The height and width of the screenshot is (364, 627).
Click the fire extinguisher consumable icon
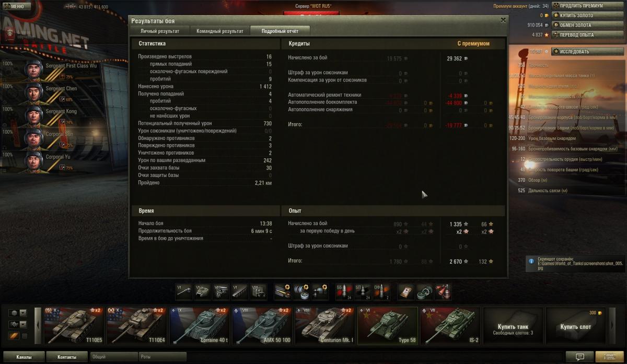pos(443,291)
